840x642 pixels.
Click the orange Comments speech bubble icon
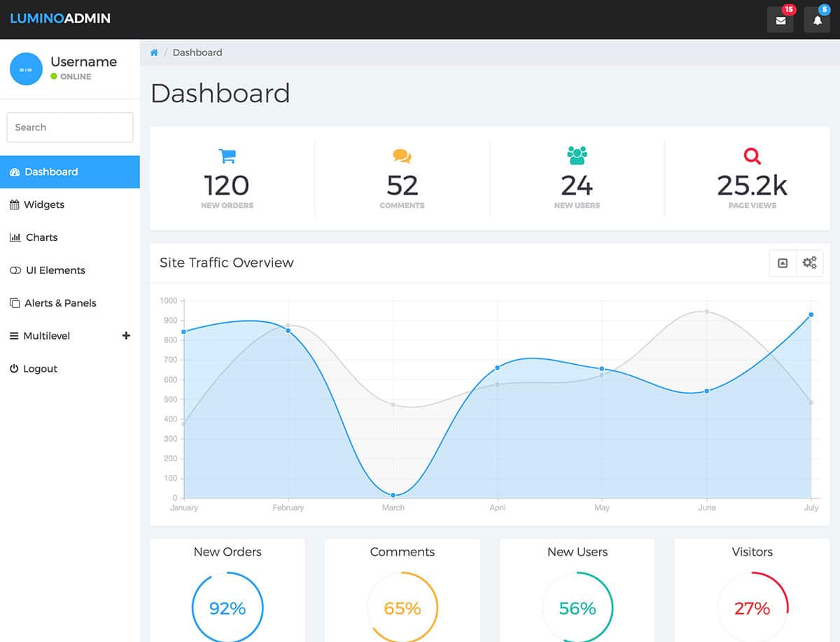point(402,155)
